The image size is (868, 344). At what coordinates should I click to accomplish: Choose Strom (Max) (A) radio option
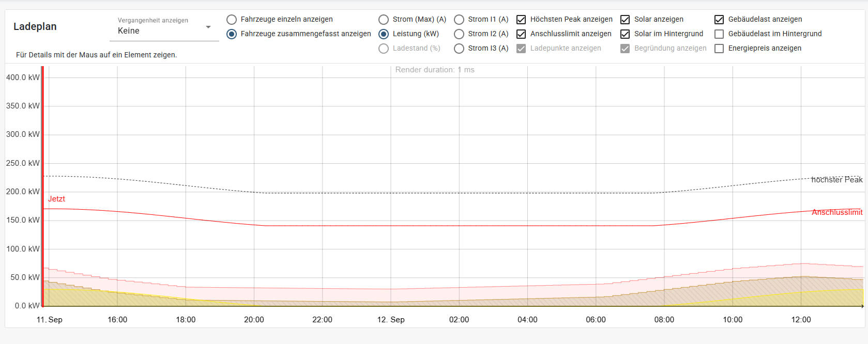[x=384, y=20]
